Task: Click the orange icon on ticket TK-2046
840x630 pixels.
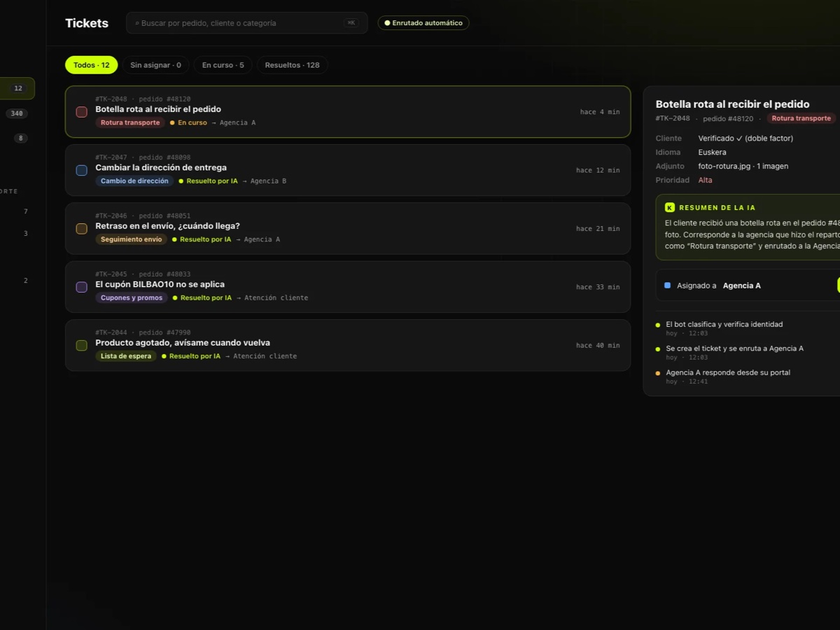Action: coord(81,229)
